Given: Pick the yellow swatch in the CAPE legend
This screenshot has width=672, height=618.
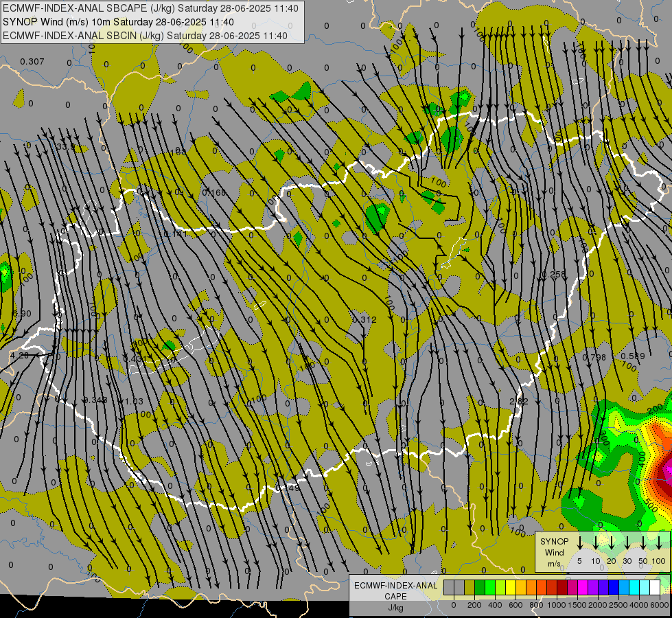Looking at the screenshot, I should coord(511,587).
